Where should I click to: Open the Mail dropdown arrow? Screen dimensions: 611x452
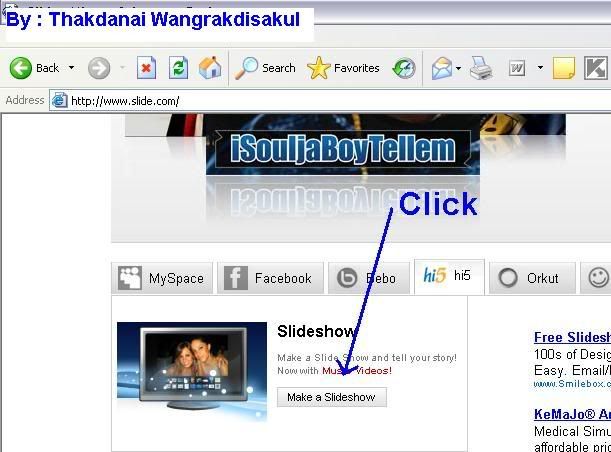coord(458,68)
